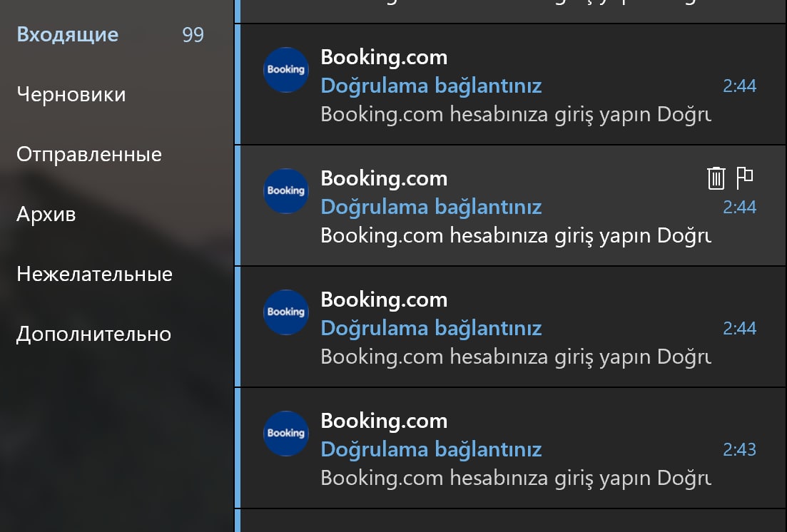Expand Дополнительно to see more folders
This screenshot has width=787, height=532.
point(94,334)
